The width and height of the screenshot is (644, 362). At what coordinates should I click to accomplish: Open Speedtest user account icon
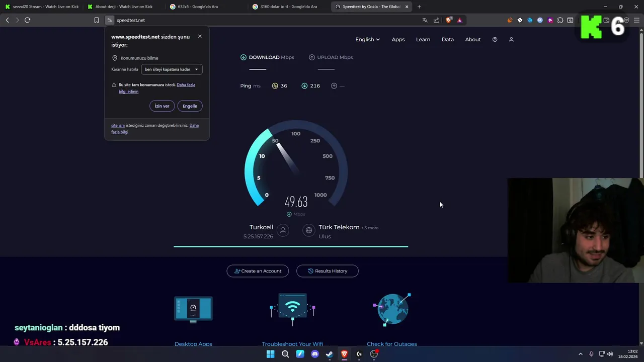click(511, 39)
